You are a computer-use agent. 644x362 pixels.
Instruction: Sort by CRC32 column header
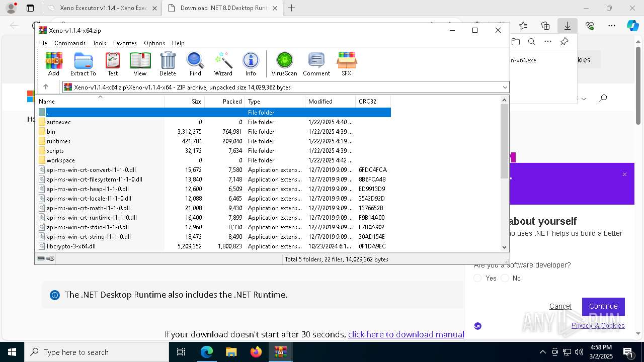click(x=373, y=101)
